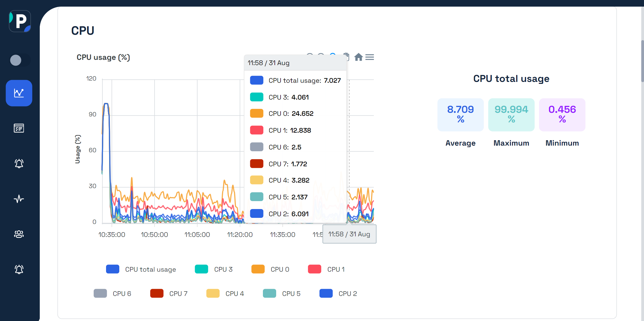Select the pan hand tool
The image size is (644, 321).
346,57
